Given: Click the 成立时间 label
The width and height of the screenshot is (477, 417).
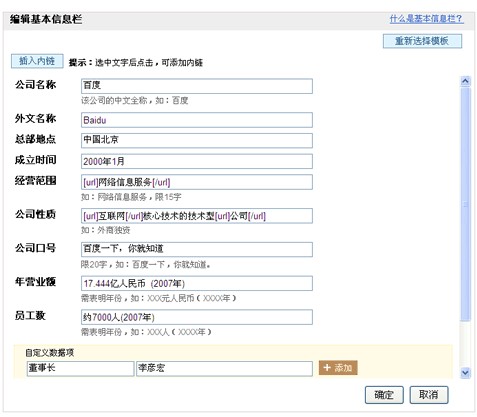Looking at the screenshot, I should (x=35, y=160).
